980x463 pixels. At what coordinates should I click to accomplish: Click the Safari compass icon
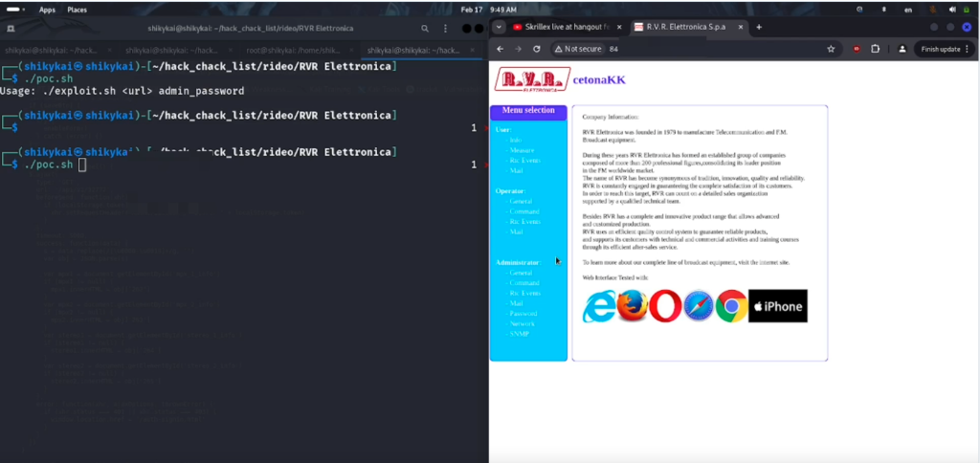[698, 306]
